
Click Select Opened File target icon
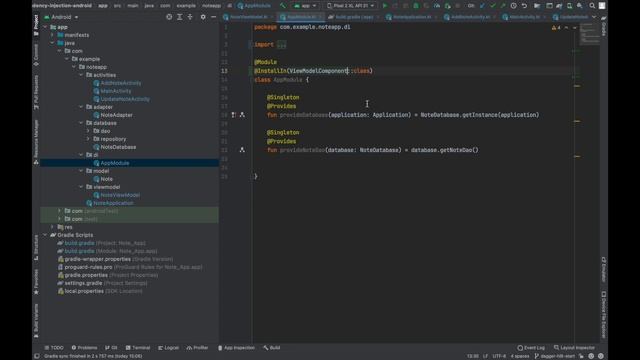click(169, 17)
